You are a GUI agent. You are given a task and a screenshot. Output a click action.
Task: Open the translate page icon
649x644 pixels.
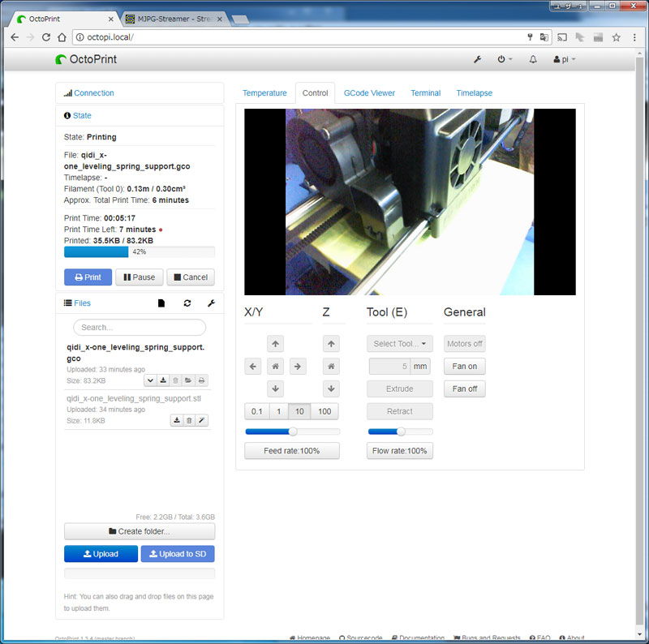pos(544,37)
